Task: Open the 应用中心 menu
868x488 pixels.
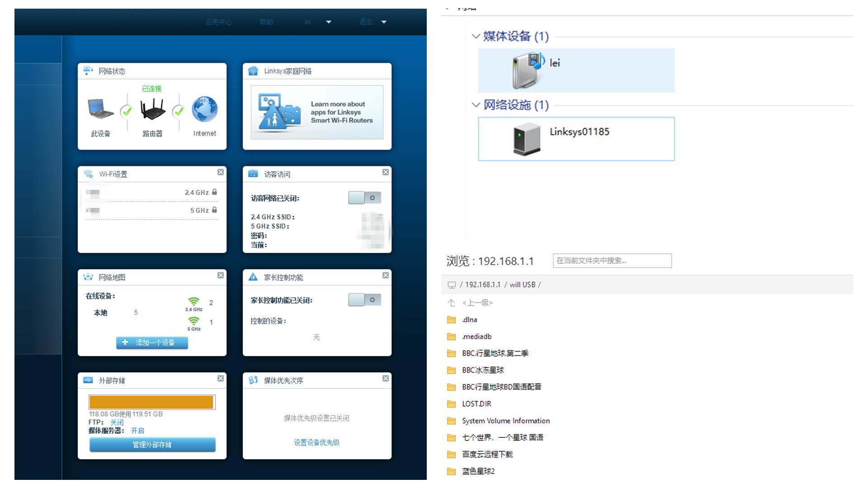Action: (x=219, y=21)
